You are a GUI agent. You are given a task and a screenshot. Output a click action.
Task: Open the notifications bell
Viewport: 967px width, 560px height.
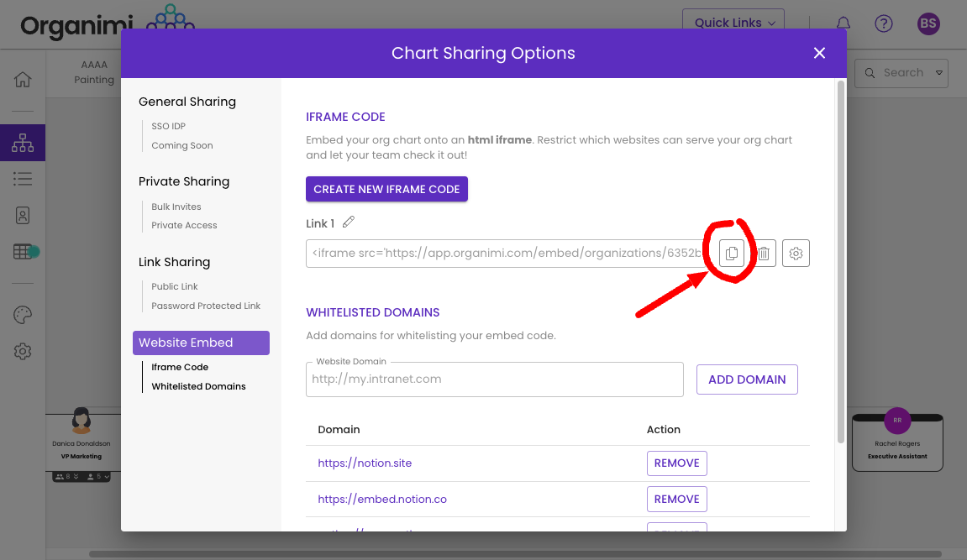(843, 24)
